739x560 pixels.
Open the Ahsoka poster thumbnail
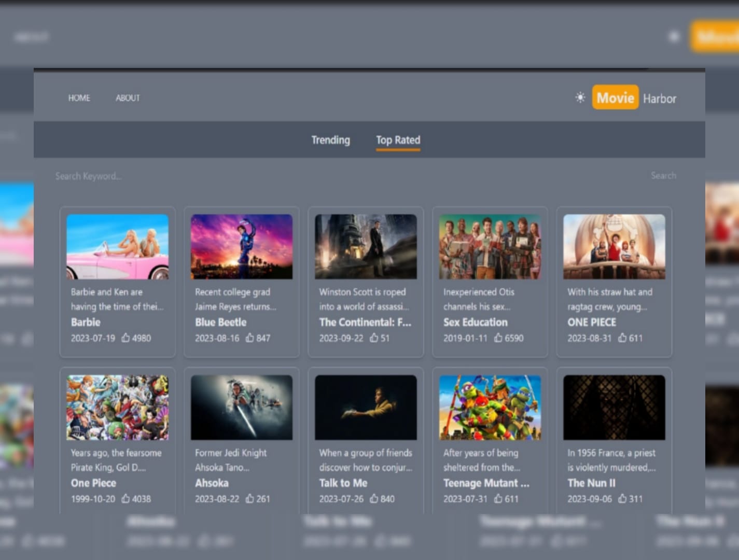[x=242, y=408]
